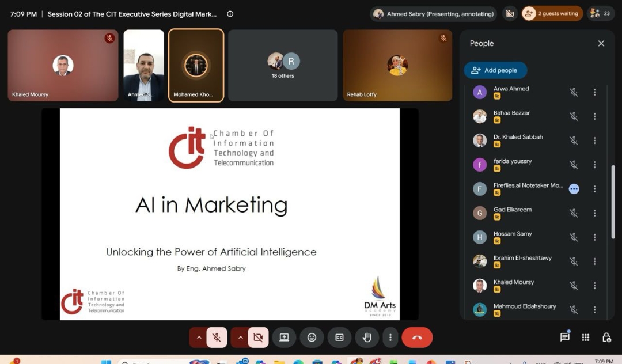
Task: Open options menu for Dr. Khaled Sabbah
Action: (594, 141)
